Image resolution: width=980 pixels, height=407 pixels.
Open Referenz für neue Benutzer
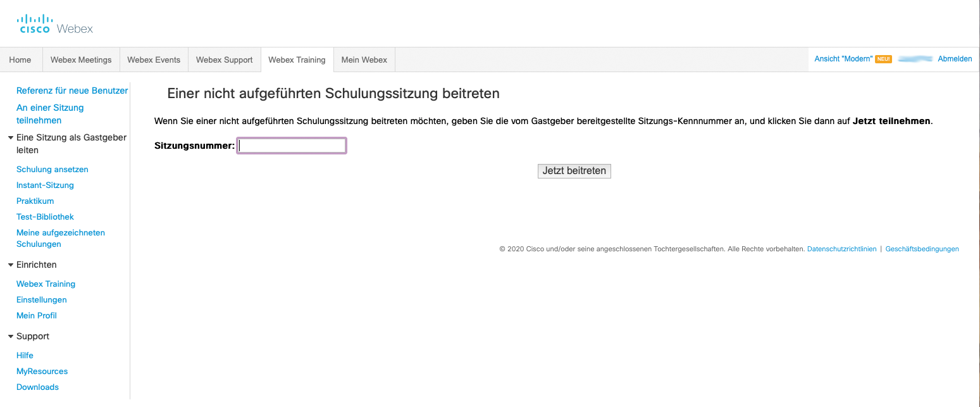pos(72,91)
